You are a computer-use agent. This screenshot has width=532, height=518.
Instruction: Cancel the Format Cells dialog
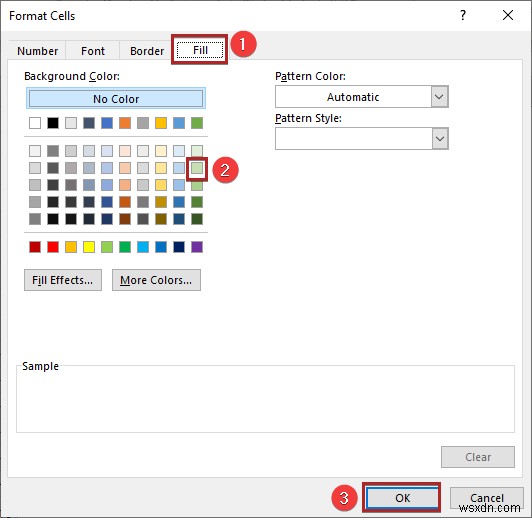pos(487,498)
